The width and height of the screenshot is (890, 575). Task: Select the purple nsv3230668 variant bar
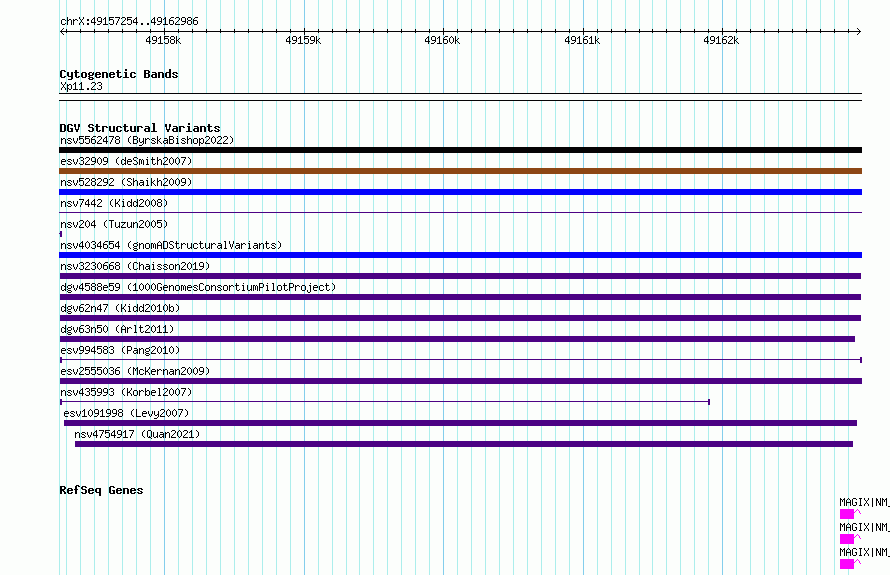tap(460, 276)
